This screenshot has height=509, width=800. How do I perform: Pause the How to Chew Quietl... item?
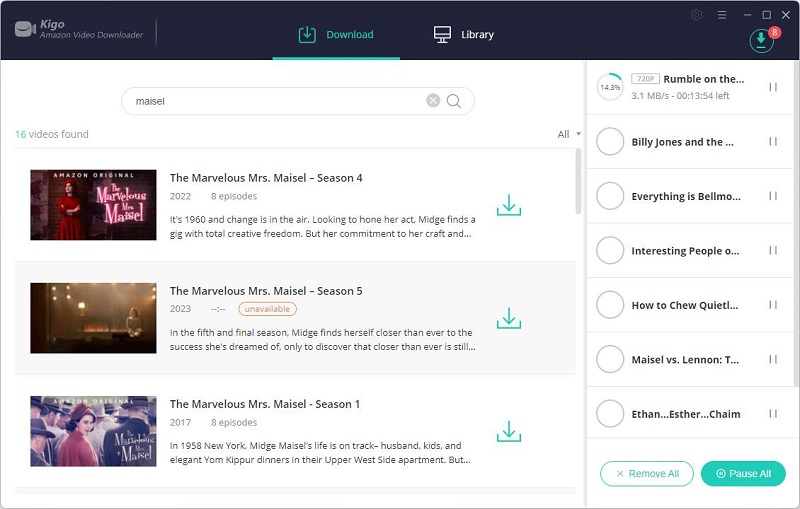tap(773, 304)
